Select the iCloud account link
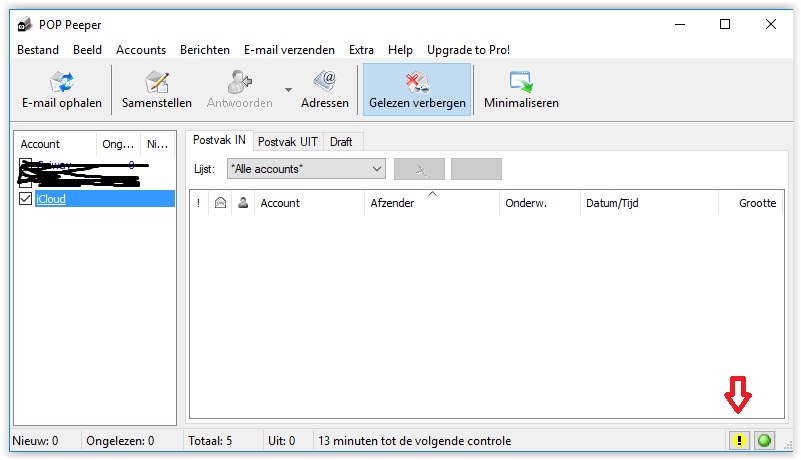Screen dimensions: 801x460 point(51,199)
